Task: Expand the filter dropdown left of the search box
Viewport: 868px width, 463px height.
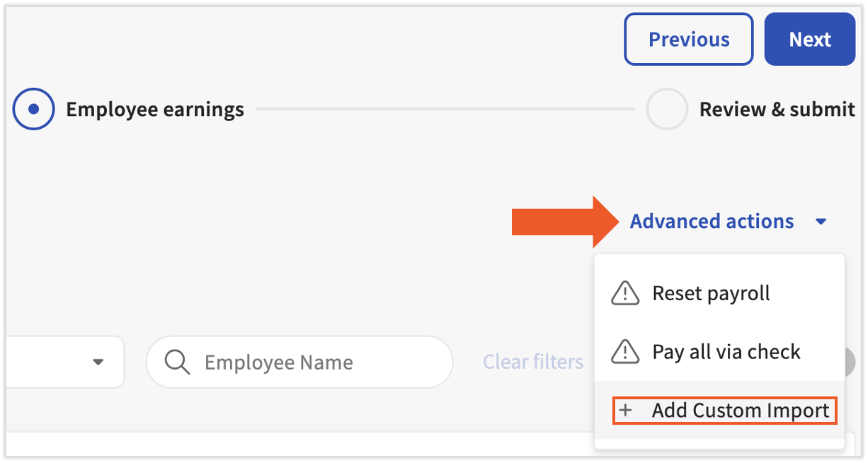Action: click(98, 362)
